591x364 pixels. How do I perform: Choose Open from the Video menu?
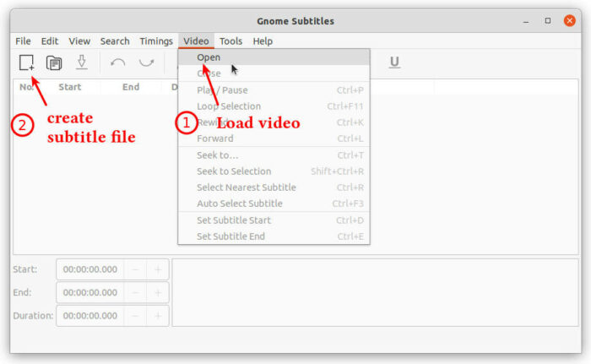pos(274,57)
